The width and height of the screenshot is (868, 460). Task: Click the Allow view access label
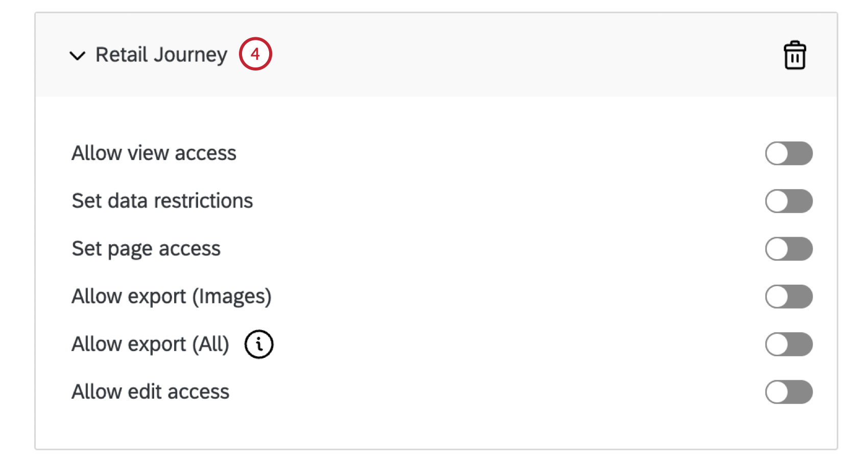154,153
